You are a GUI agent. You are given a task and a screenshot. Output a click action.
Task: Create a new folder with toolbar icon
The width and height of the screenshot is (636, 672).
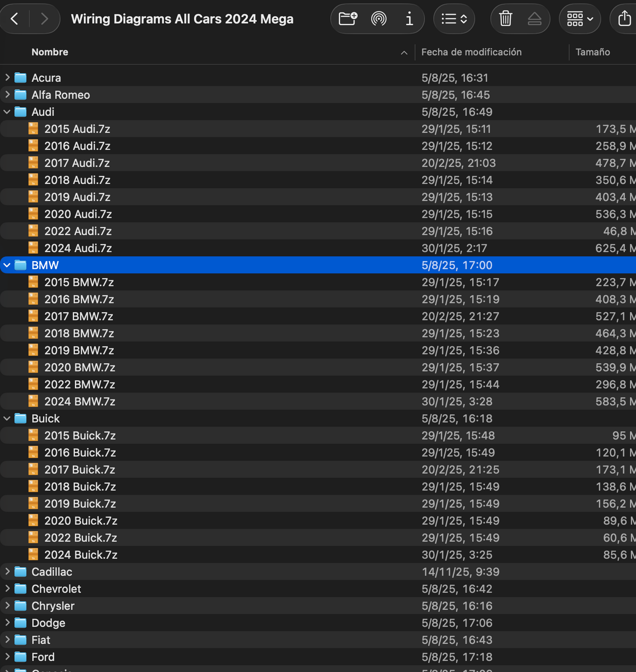click(348, 19)
